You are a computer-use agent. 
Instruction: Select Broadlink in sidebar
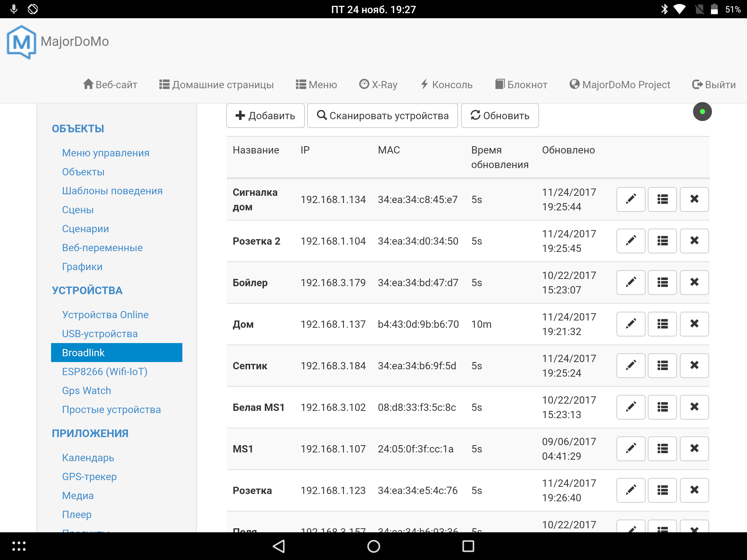pos(116,353)
